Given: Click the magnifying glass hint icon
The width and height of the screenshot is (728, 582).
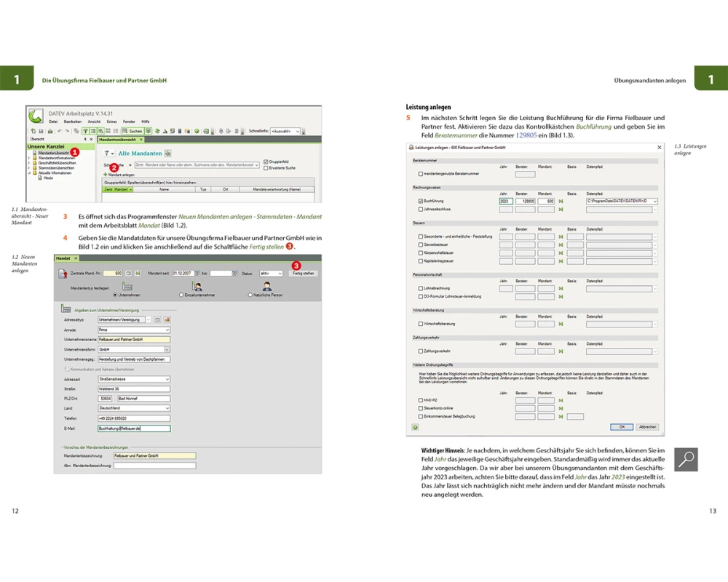Looking at the screenshot, I should point(687,459).
